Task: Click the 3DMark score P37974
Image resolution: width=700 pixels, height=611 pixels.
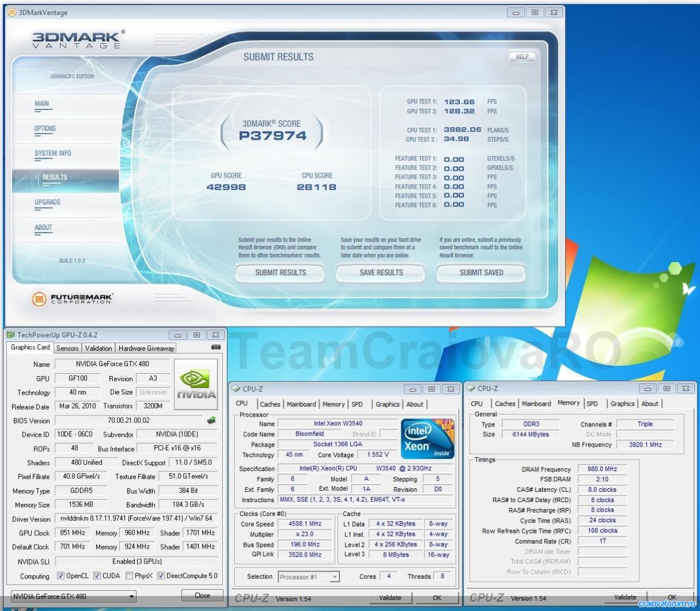Action: [x=273, y=136]
